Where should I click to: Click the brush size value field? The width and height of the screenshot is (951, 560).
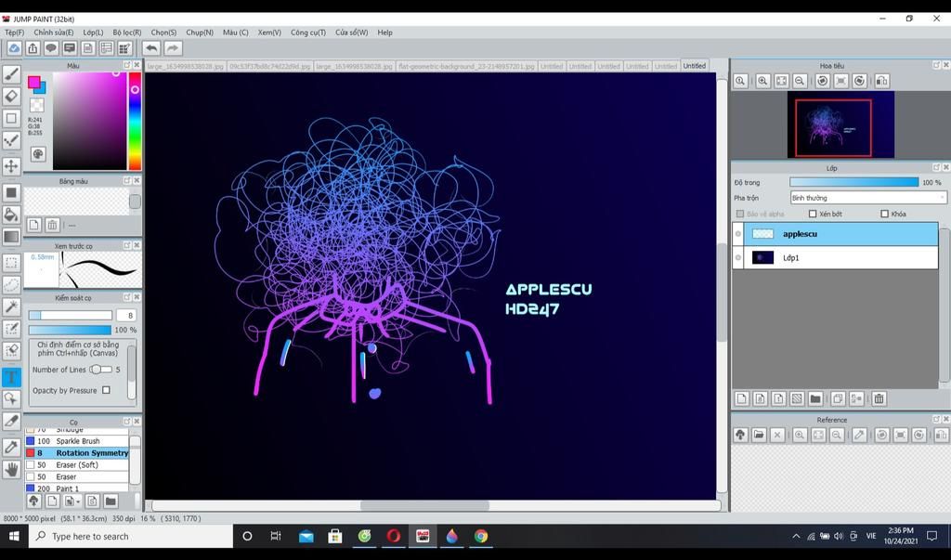pos(126,315)
